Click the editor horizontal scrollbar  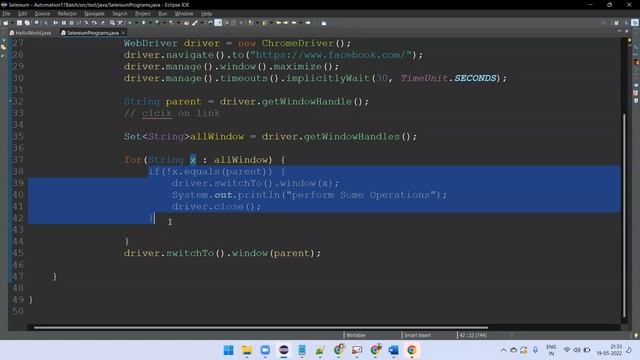pos(261,327)
